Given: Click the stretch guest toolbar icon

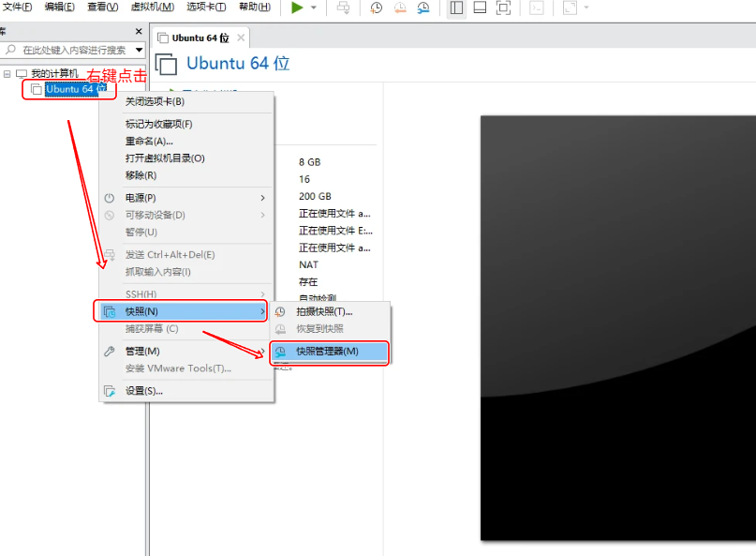Looking at the screenshot, I should pos(570,8).
